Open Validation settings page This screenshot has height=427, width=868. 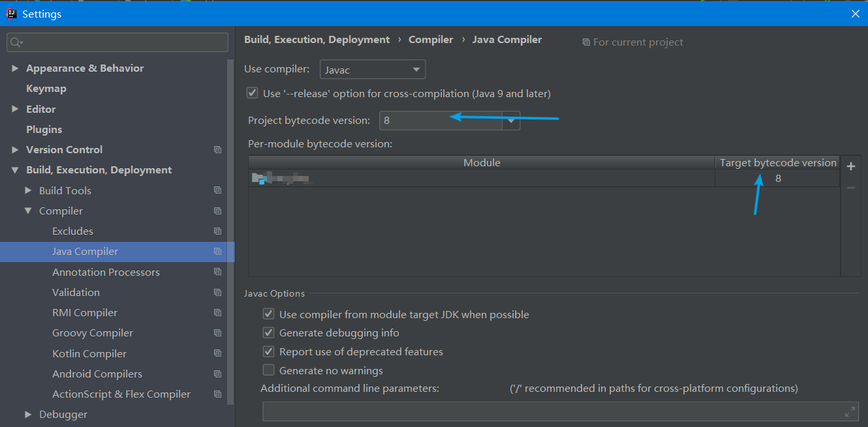(x=76, y=293)
